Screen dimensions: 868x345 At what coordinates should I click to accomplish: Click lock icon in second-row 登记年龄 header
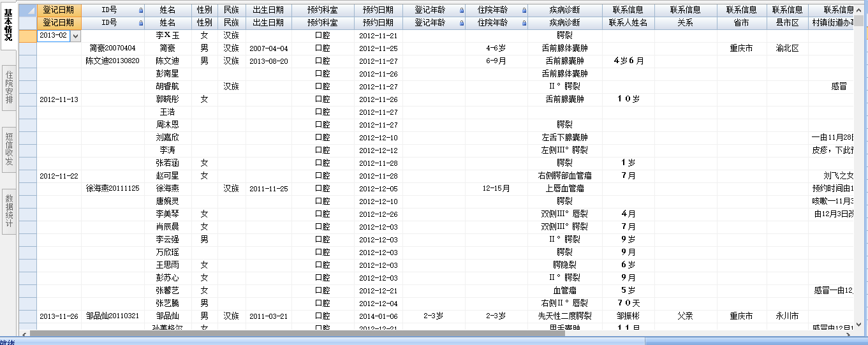pyautogui.click(x=460, y=23)
